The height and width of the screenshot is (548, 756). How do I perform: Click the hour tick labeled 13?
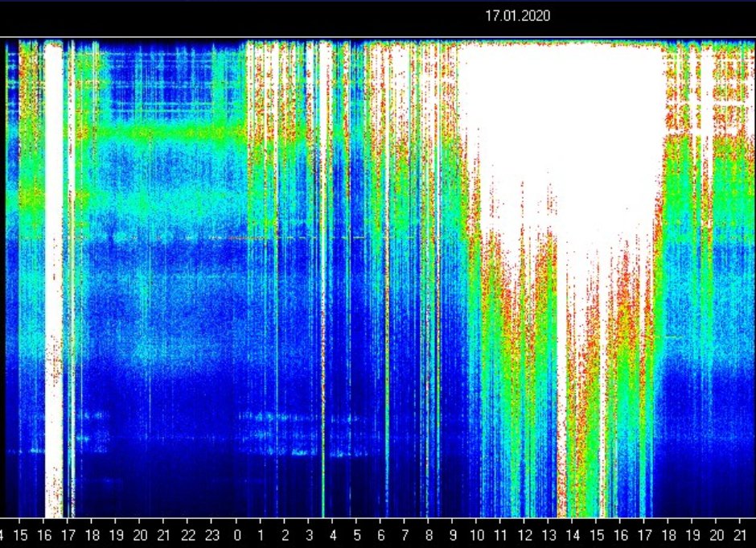[x=549, y=535]
